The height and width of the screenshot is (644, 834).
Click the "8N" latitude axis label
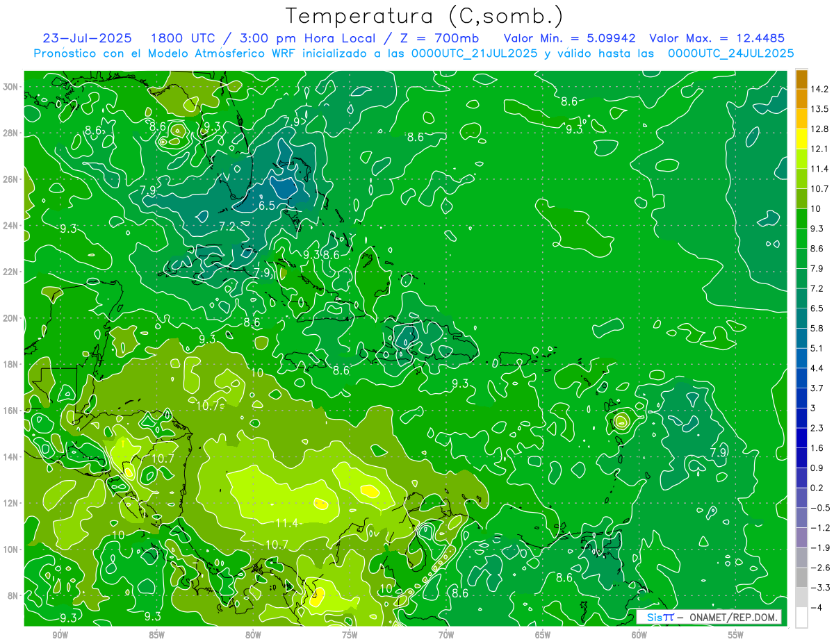[13, 595]
